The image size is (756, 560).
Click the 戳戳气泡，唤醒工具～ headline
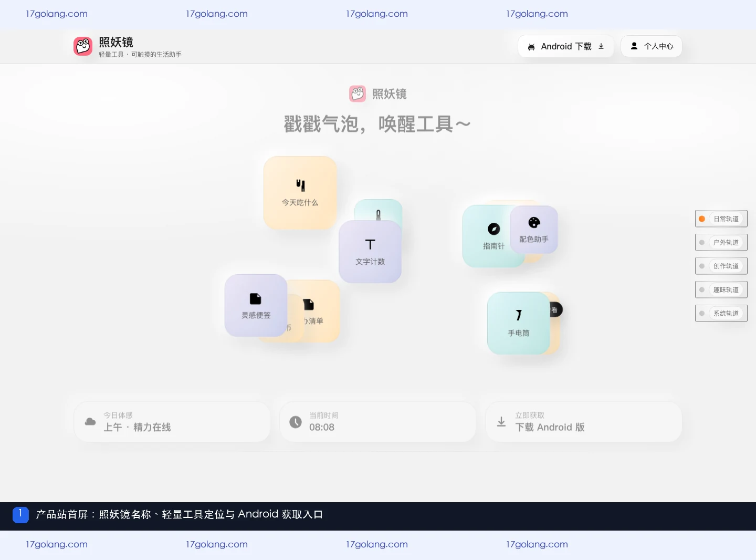377,125
